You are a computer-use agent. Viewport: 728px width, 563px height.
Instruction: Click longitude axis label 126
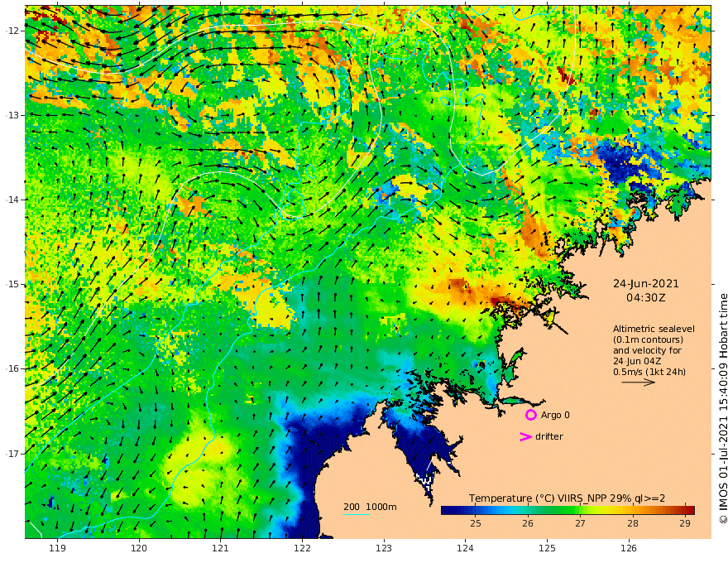[629, 549]
